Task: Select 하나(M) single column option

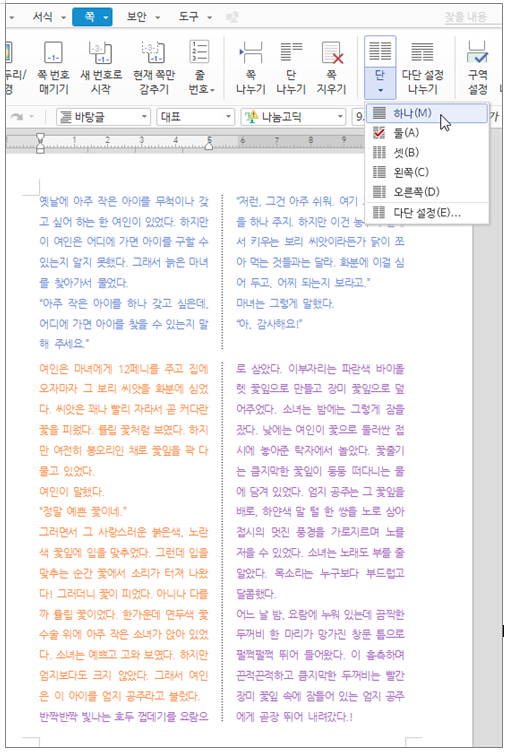Action: pyautogui.click(x=426, y=113)
